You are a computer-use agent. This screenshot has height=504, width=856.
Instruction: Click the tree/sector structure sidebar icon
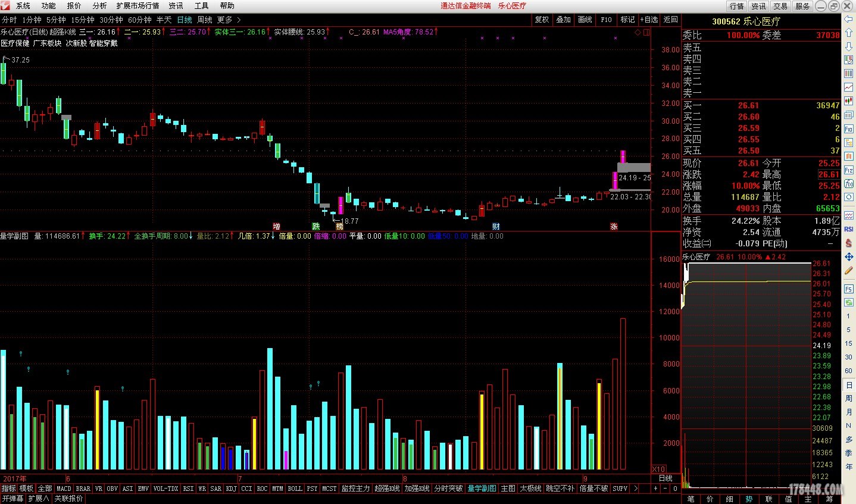[x=848, y=143]
